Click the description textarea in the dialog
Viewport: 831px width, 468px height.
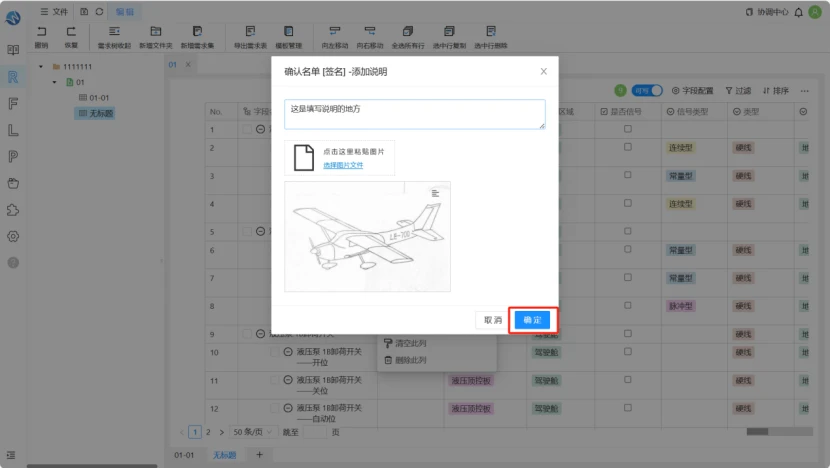(x=414, y=114)
